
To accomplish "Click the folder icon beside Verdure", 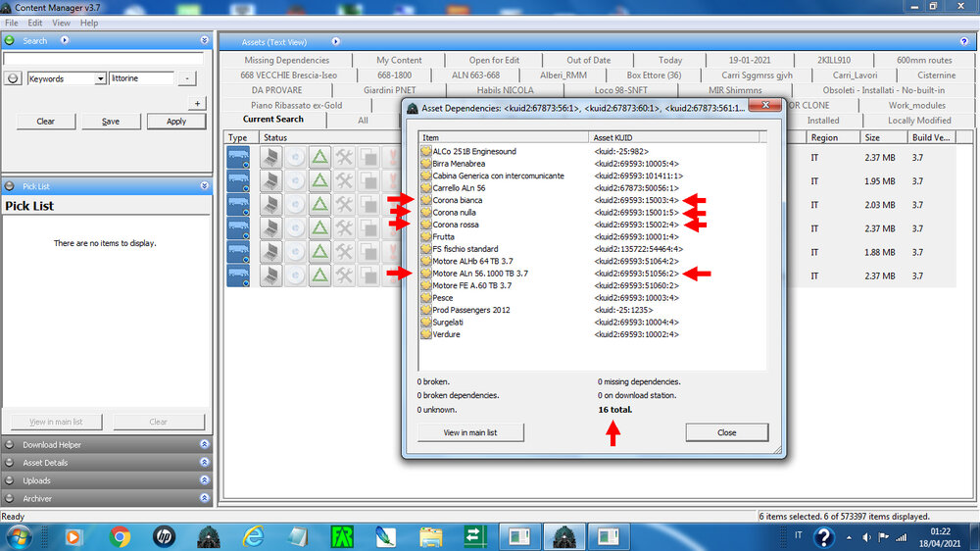I will pos(425,334).
